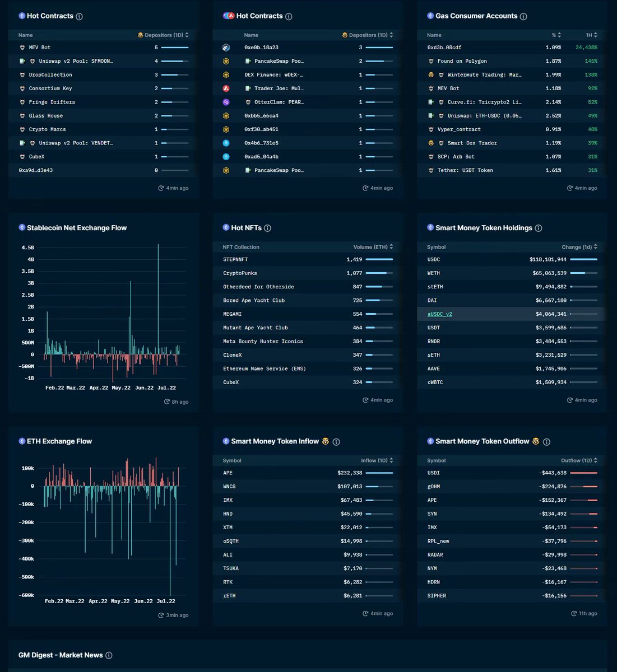The width and height of the screenshot is (617, 672).
Task: Open Uniswap v2 Pool: SFMOON contract
Action: (76, 61)
